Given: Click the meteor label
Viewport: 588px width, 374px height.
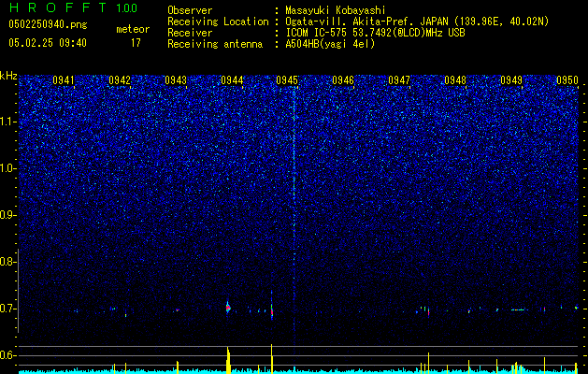Looking at the screenshot, I should [x=133, y=29].
